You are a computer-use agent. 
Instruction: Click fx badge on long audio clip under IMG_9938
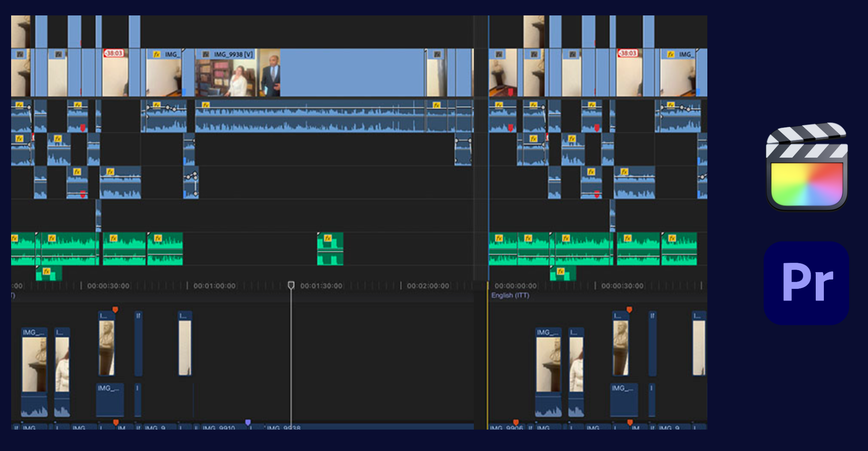206,105
